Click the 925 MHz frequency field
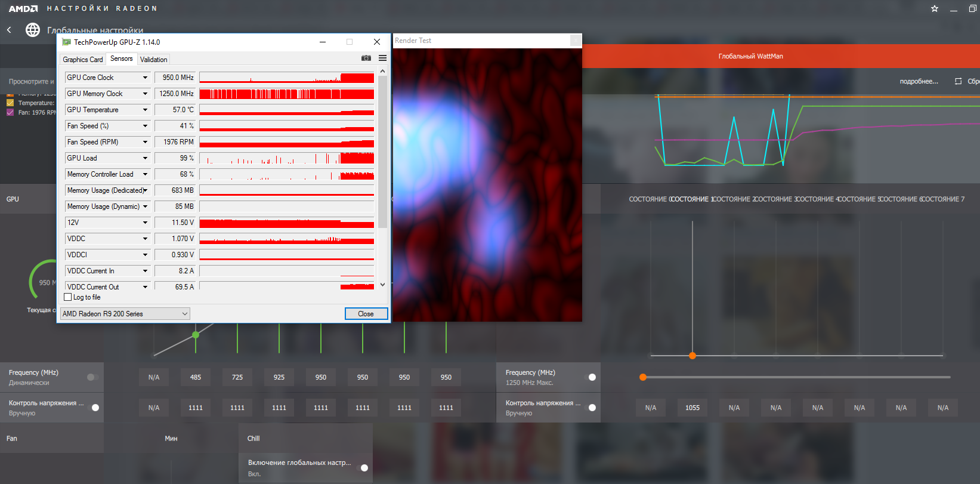The height and width of the screenshot is (484, 980). coord(279,377)
